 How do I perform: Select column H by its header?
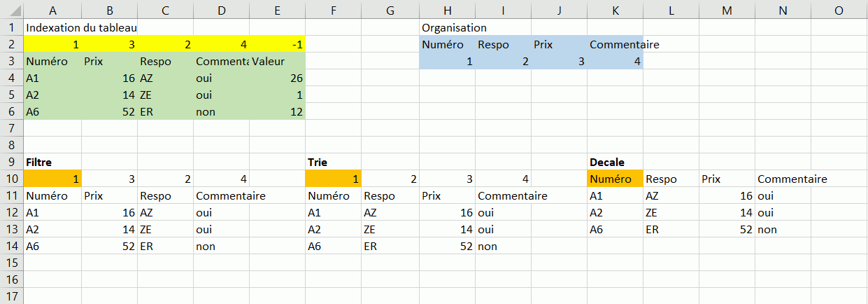click(447, 10)
